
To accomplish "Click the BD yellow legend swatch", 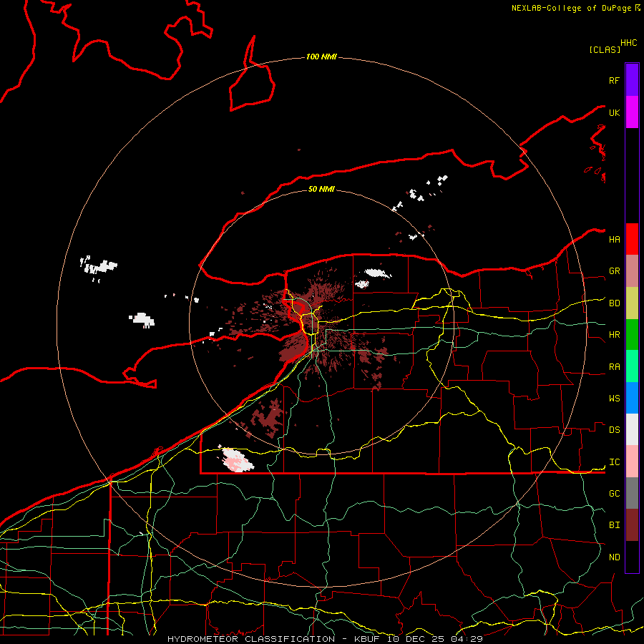I will point(632,303).
